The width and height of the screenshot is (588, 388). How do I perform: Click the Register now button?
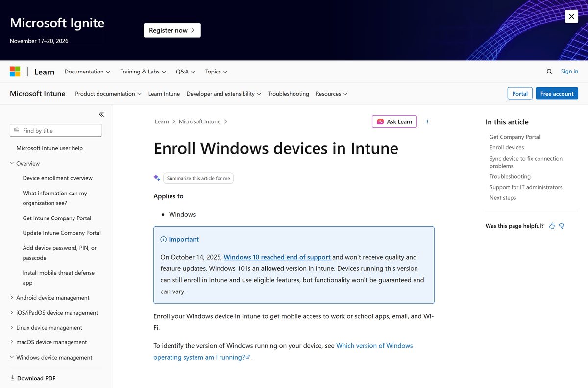pyautogui.click(x=172, y=30)
